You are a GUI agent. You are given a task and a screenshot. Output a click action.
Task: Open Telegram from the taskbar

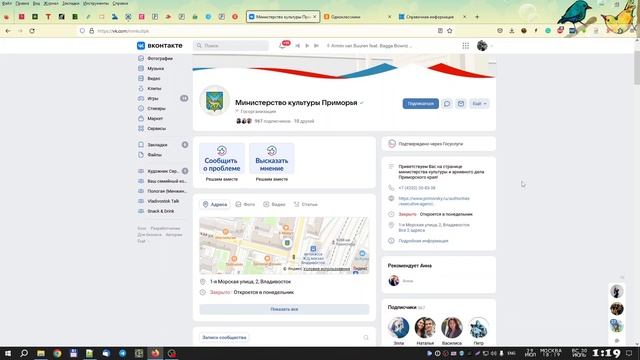pyautogui.click(x=122, y=353)
